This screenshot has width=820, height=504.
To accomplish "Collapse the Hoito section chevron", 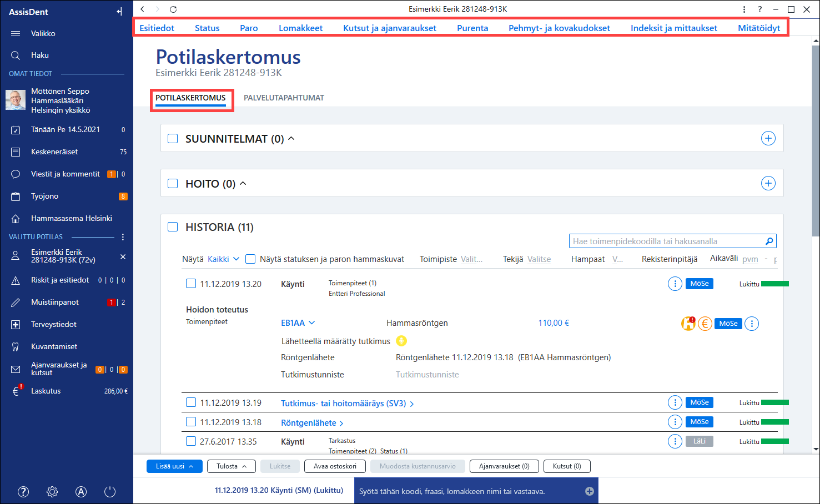I will point(243,183).
